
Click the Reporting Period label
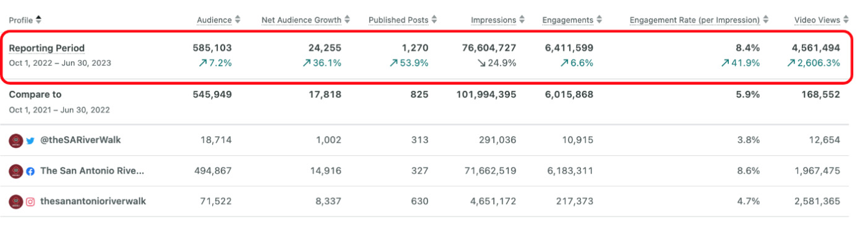tap(46, 48)
